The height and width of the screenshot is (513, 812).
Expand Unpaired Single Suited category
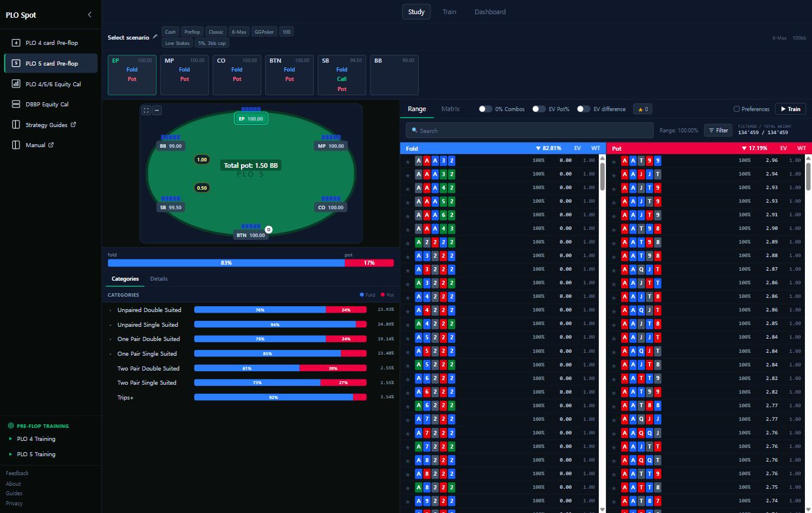click(110, 325)
